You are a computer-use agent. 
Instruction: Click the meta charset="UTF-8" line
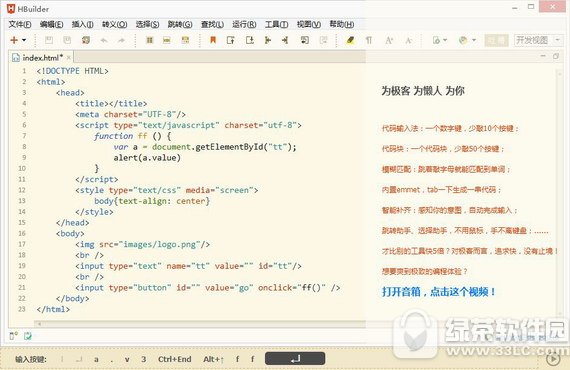click(x=131, y=114)
